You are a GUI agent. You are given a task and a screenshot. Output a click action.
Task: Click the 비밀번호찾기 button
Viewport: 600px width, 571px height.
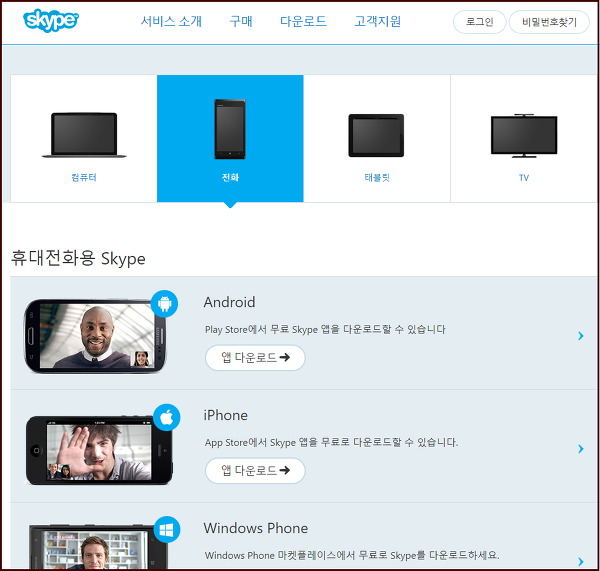click(549, 22)
